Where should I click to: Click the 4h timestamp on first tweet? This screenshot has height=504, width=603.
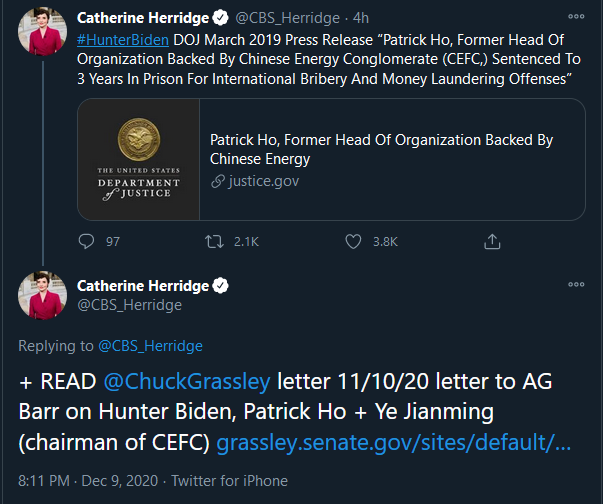(x=361, y=18)
